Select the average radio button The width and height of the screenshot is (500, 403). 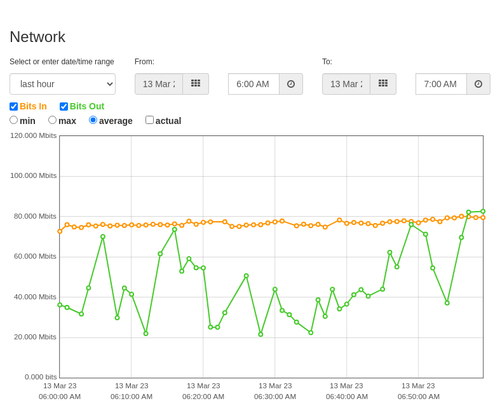point(93,120)
